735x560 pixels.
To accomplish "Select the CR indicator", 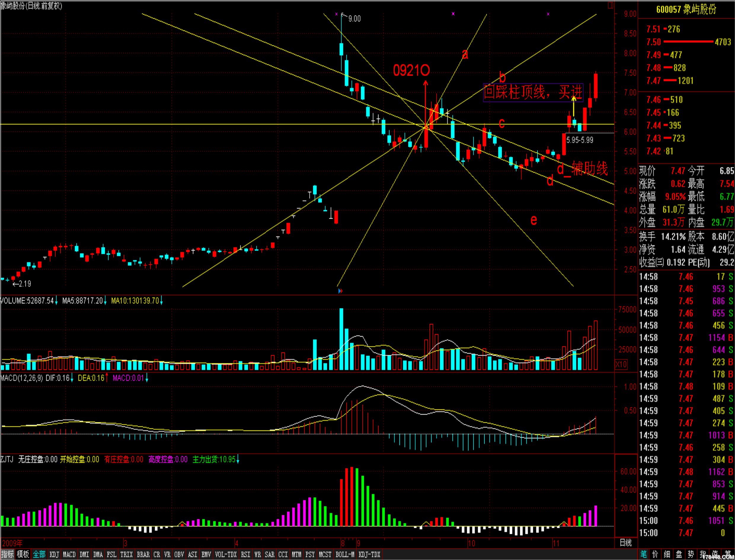I will coord(157,555).
